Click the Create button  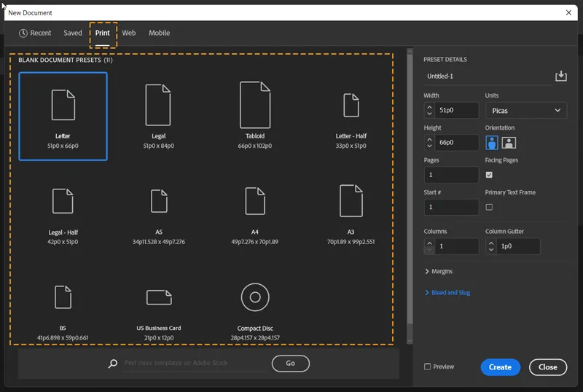(x=500, y=367)
